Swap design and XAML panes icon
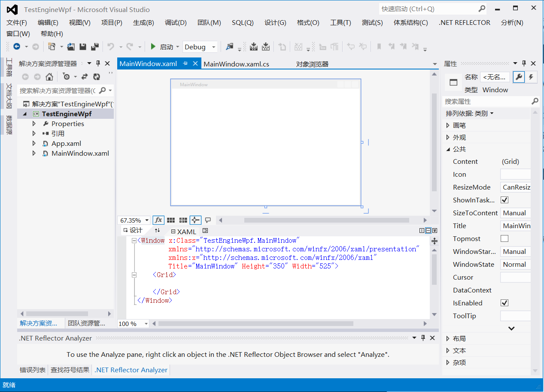 [158, 231]
